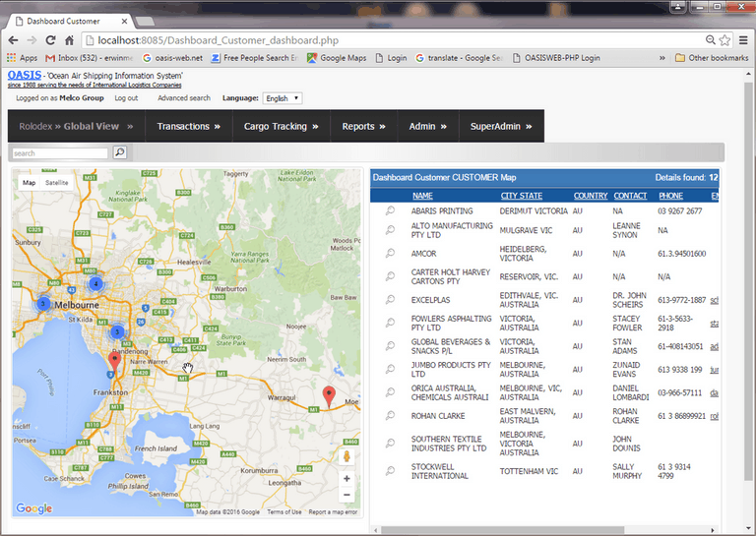756x536 pixels.
Task: Open Other bookmarks folder
Action: (712, 58)
